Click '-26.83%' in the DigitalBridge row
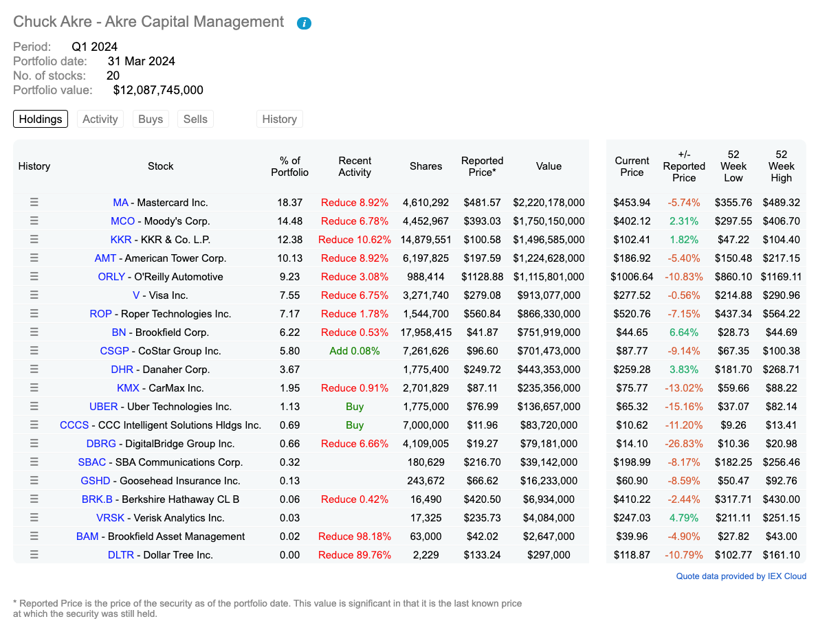840x632 pixels. point(683,444)
